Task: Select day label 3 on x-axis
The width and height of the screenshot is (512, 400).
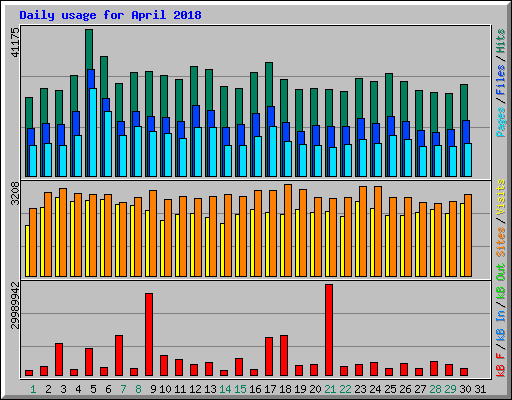Action: tap(63, 389)
